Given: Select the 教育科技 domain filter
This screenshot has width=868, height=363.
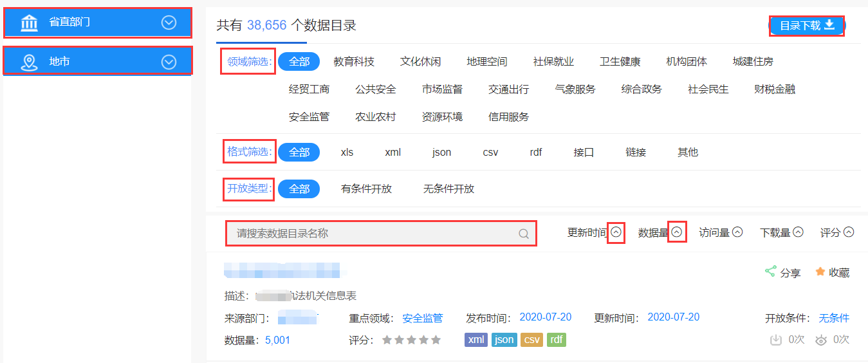Looking at the screenshot, I should click(354, 62).
